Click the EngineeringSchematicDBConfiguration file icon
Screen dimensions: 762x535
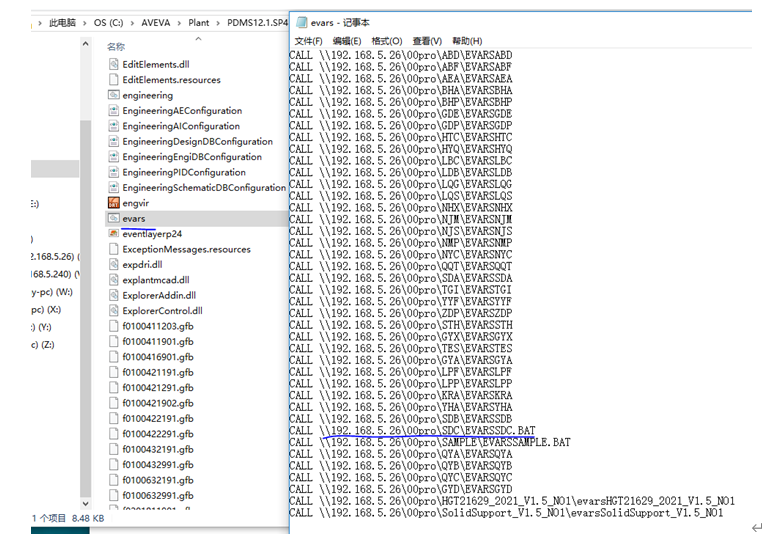click(114, 188)
